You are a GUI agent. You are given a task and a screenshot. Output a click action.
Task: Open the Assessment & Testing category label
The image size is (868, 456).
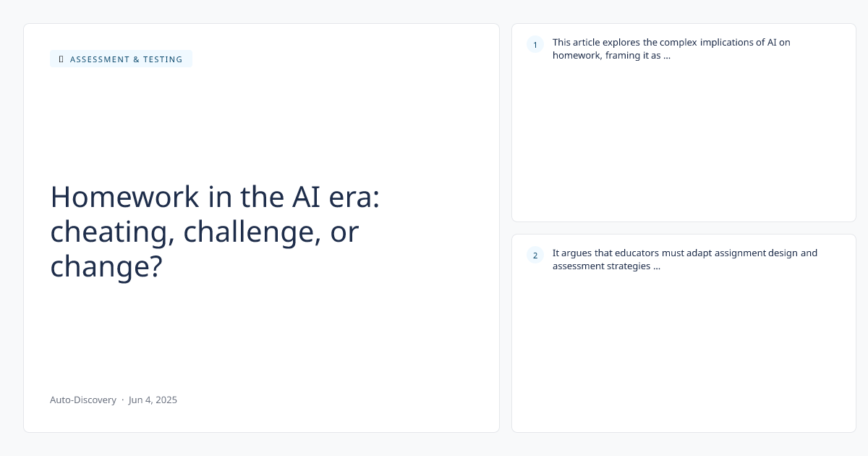[126, 59]
